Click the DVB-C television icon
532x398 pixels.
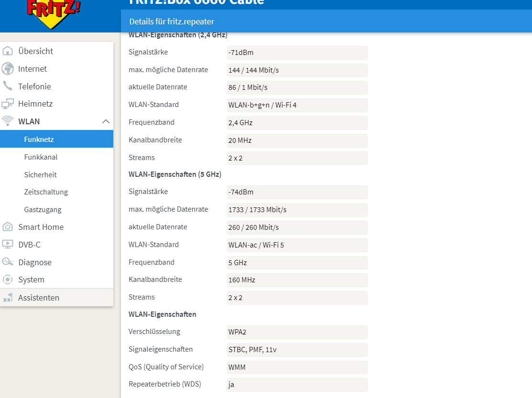pos(8,245)
